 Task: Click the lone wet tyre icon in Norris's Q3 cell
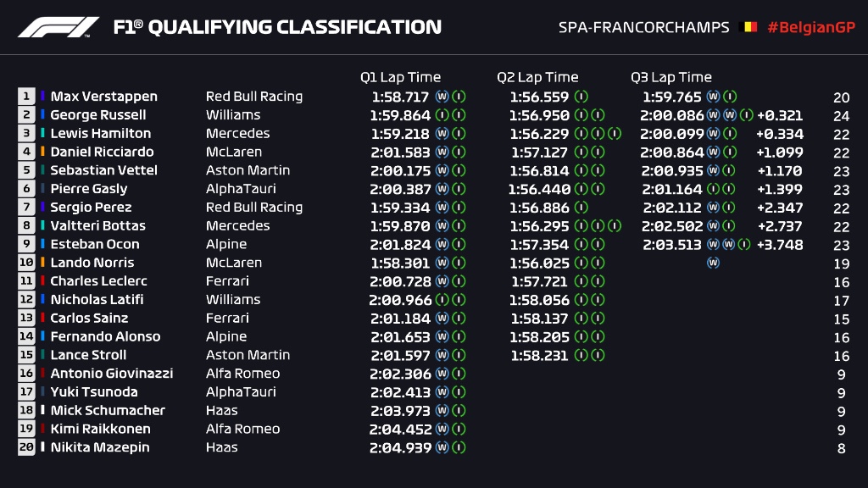[713, 263]
